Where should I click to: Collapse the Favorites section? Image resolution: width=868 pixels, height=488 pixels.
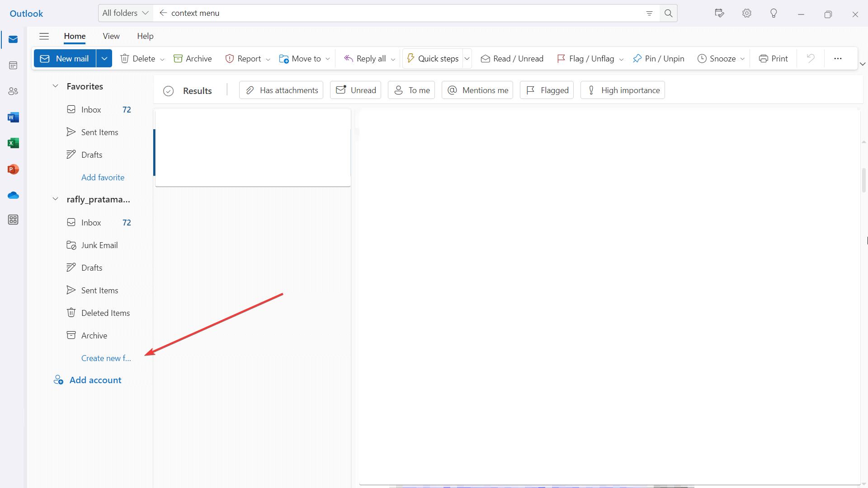55,86
